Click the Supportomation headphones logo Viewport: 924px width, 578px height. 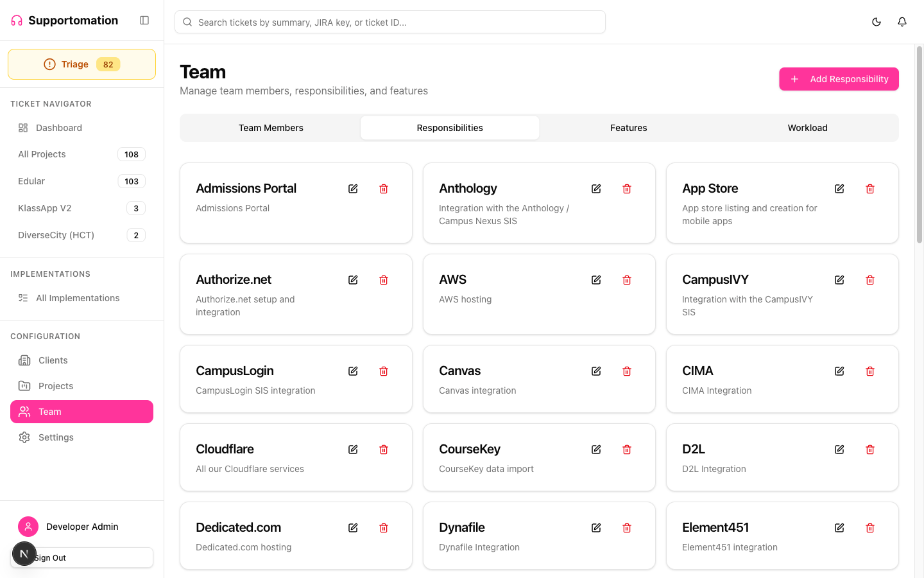[x=15, y=20]
